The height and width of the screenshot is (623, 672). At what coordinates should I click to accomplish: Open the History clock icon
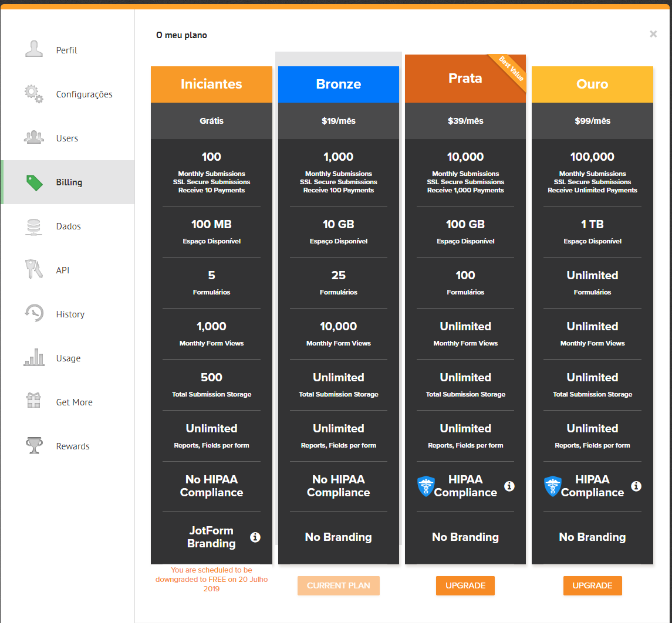(x=34, y=313)
